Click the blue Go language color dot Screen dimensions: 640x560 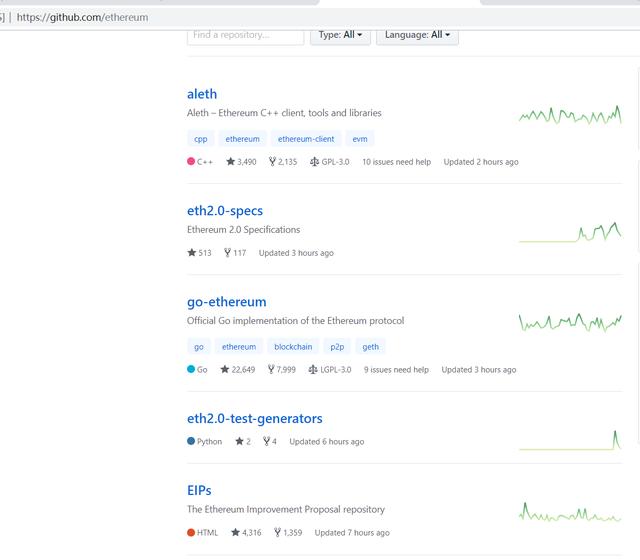click(x=191, y=369)
